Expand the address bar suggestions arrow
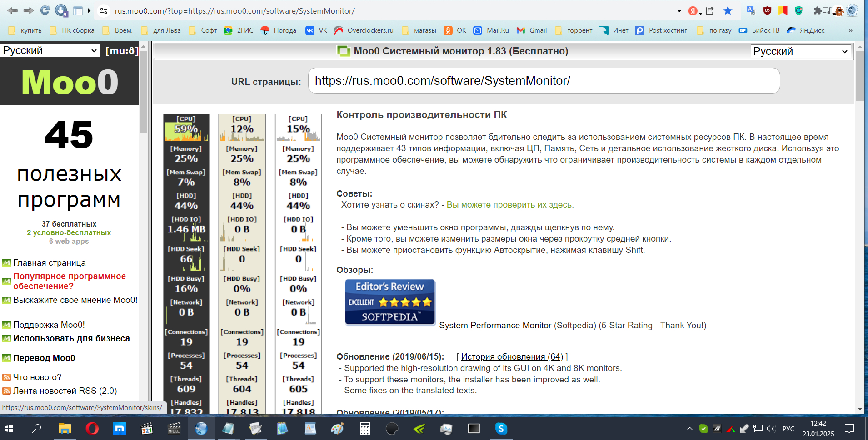The width and height of the screenshot is (868, 440). (679, 11)
